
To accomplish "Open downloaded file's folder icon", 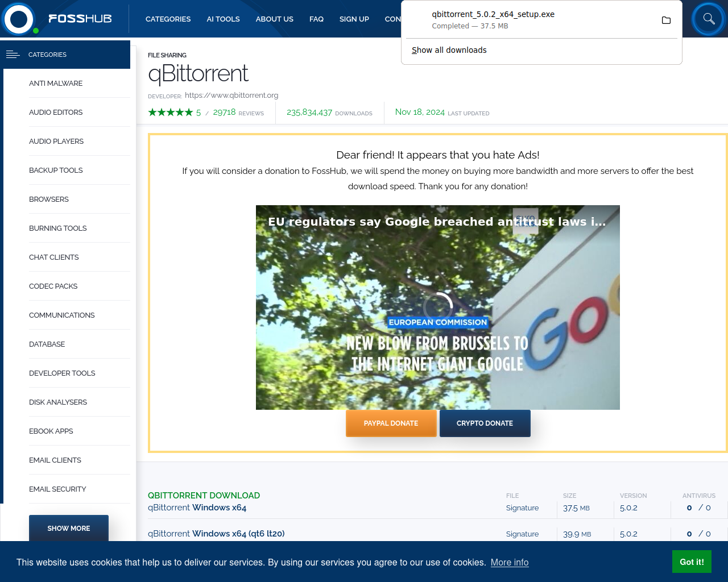I will pos(666,20).
